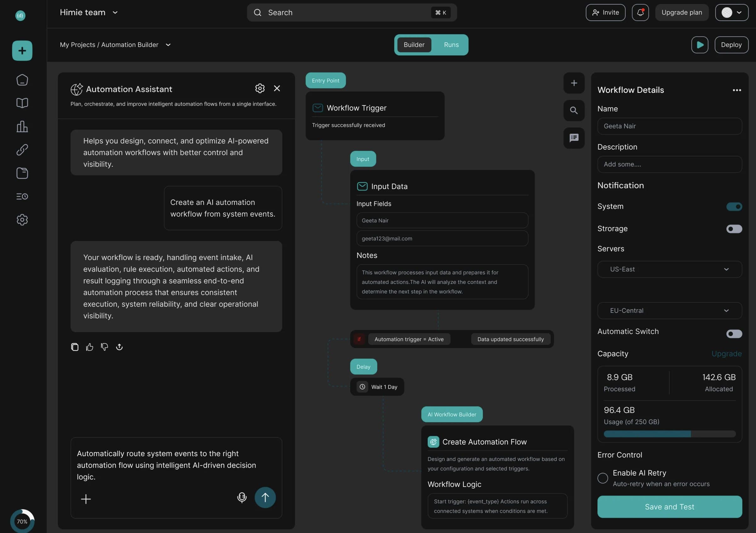Click the microphone voice input icon
Viewport: 756px width, 533px height.
point(242,497)
